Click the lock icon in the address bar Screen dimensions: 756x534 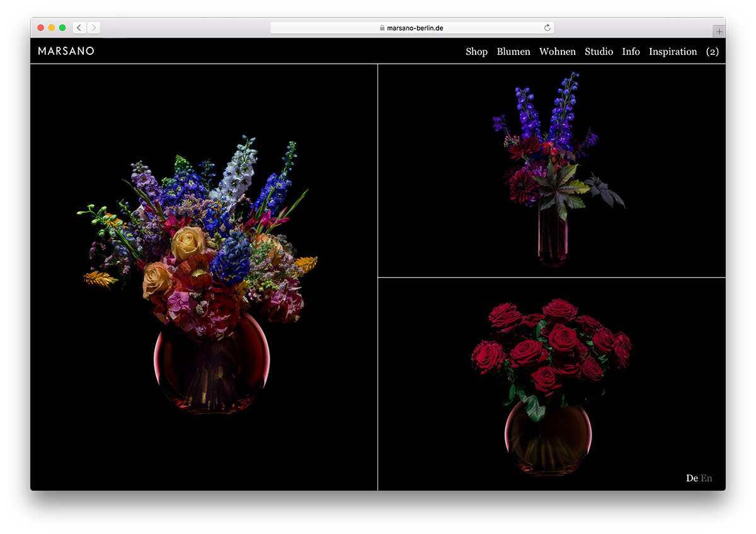coord(382,28)
